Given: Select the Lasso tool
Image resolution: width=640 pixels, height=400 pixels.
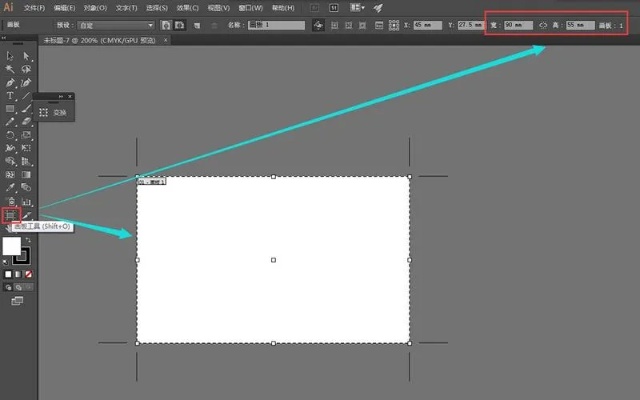Looking at the screenshot, I should 26,69.
